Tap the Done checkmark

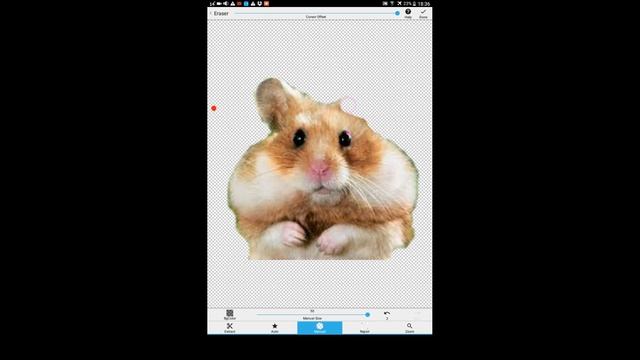tap(423, 13)
